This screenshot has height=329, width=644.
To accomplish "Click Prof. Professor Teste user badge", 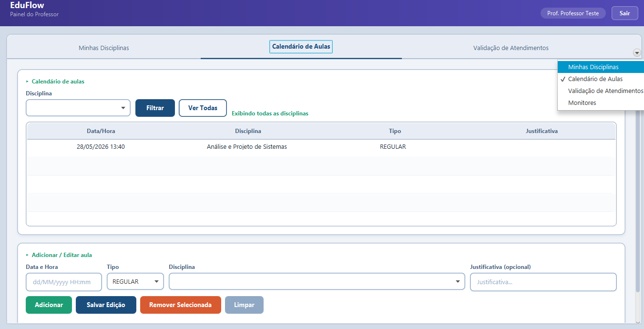I will 573,13.
